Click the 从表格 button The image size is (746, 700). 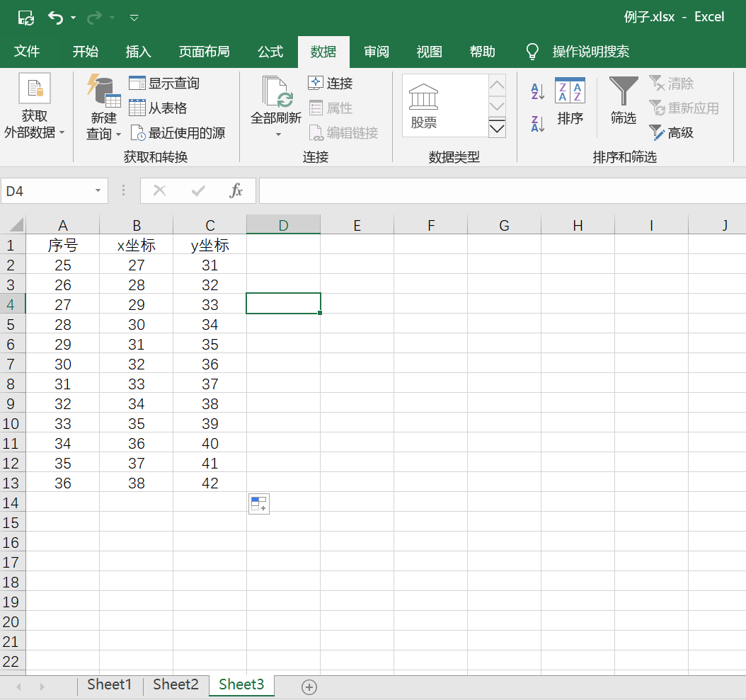(158, 108)
